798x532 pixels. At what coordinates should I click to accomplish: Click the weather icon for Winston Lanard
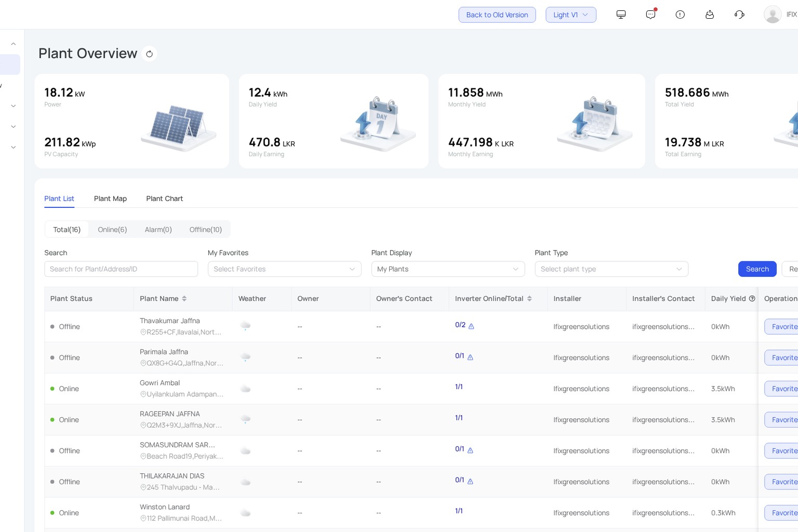[x=246, y=513]
